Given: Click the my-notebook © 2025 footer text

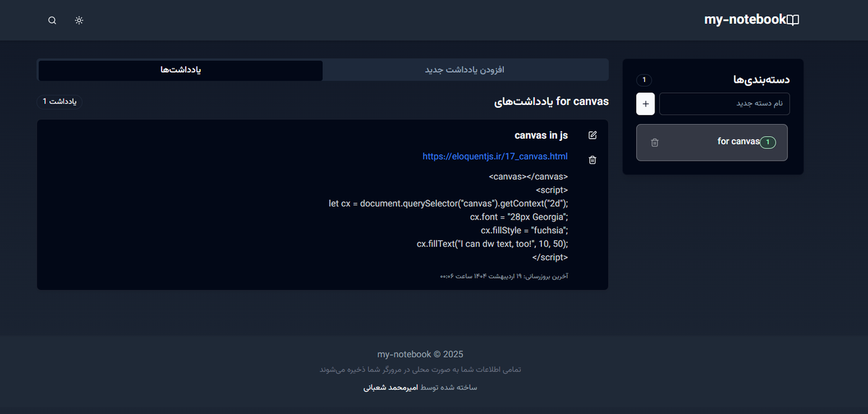Looking at the screenshot, I should 420,354.
